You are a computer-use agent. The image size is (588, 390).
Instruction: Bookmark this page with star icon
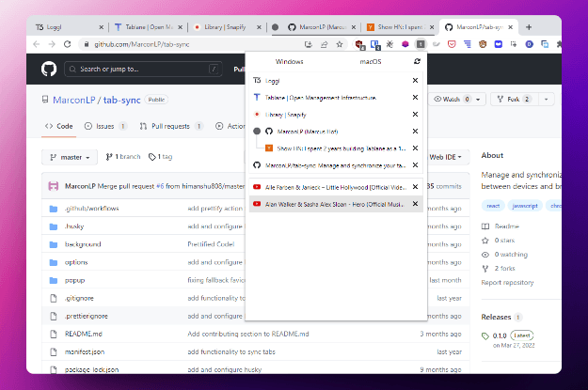tap(340, 44)
